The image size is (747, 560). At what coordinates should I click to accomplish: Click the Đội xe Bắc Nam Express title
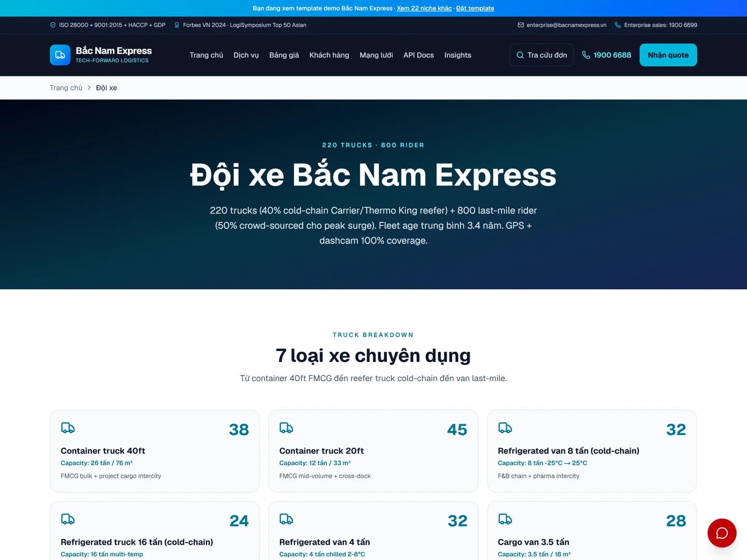tap(374, 175)
